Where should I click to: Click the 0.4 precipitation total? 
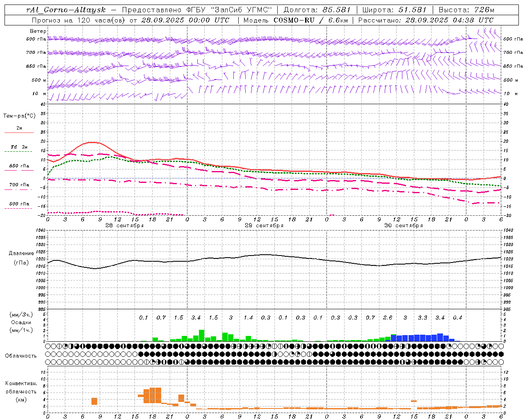point(457,317)
